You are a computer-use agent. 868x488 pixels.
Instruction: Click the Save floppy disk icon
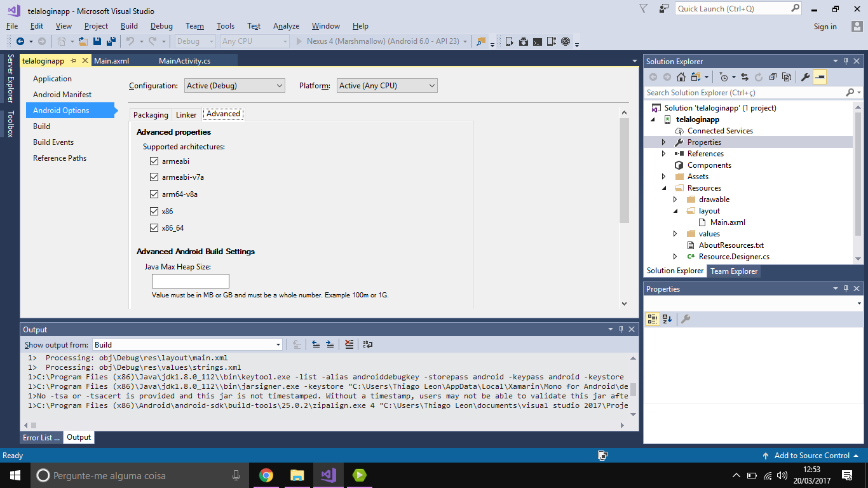[97, 41]
